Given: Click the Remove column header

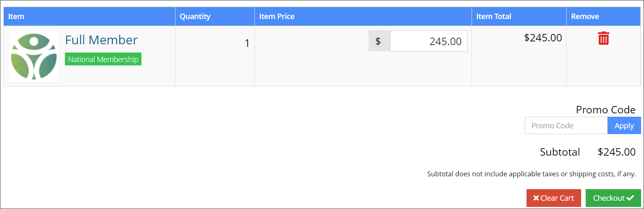Looking at the screenshot, I should [585, 17].
